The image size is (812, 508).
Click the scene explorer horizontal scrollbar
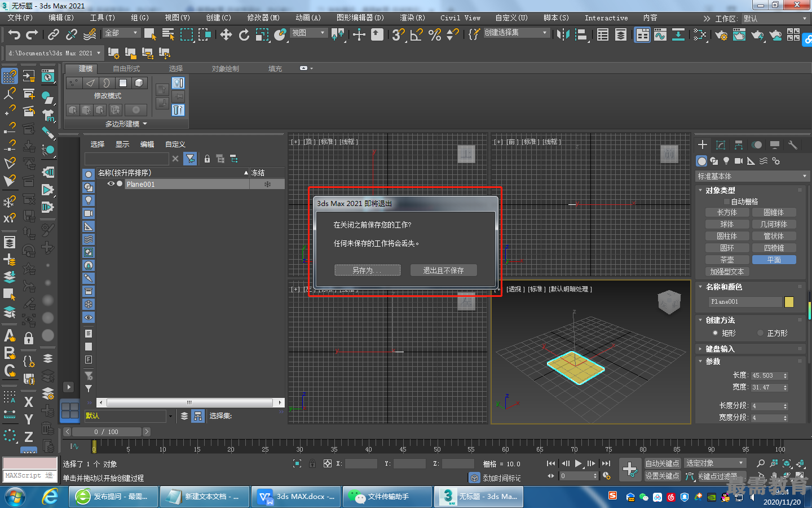[x=190, y=402]
